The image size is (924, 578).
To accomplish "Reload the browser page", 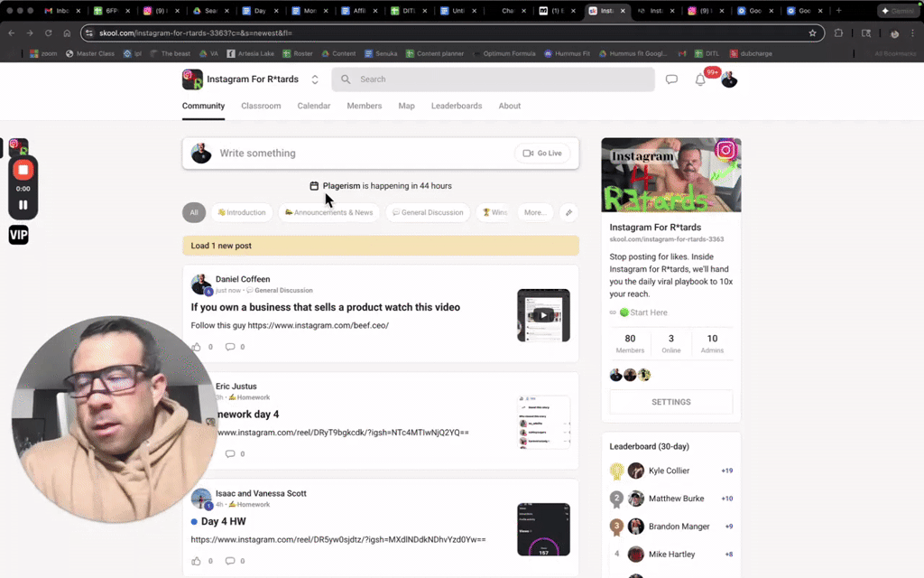I will point(49,33).
